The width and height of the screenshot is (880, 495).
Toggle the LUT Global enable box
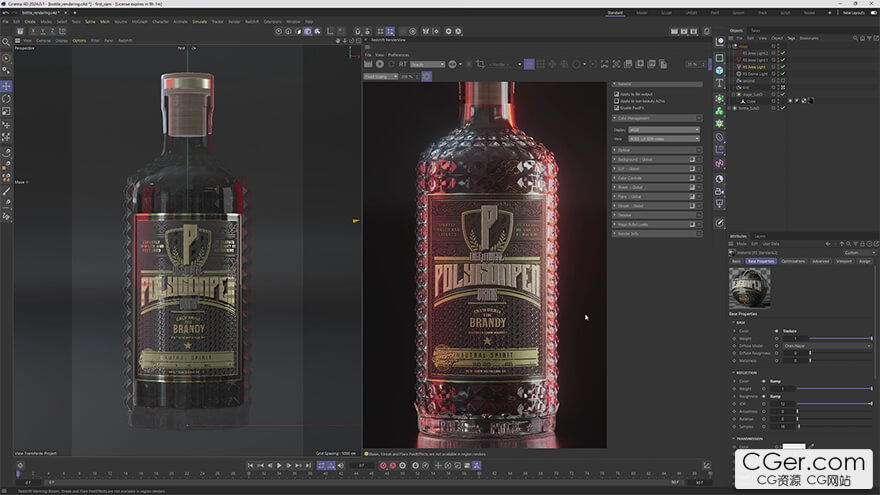(692, 169)
